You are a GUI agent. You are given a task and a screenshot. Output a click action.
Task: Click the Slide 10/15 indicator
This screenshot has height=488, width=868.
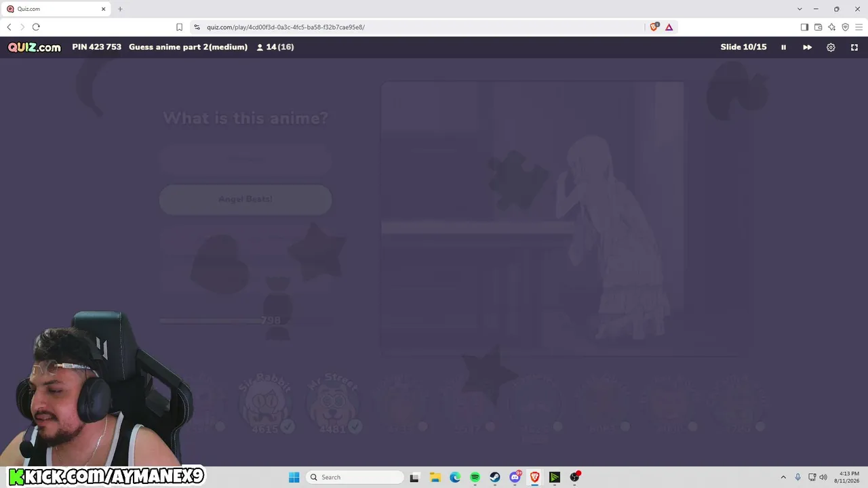point(743,47)
